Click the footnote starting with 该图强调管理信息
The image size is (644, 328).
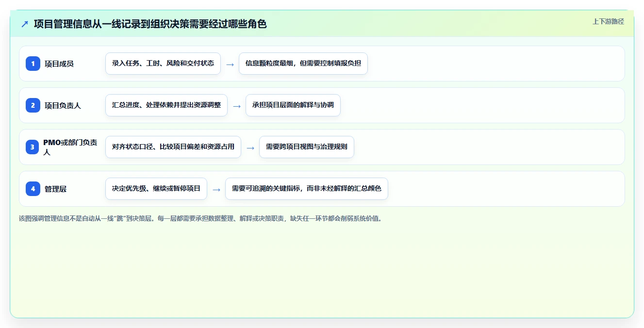(200, 218)
